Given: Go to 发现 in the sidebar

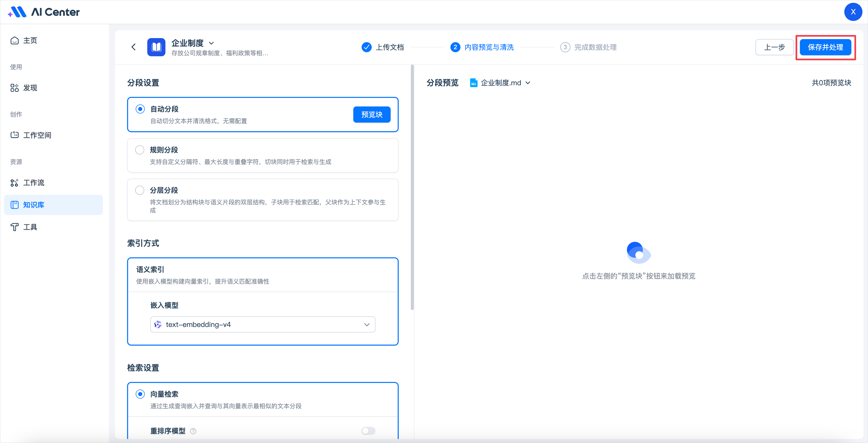Looking at the screenshot, I should pyautogui.click(x=30, y=88).
